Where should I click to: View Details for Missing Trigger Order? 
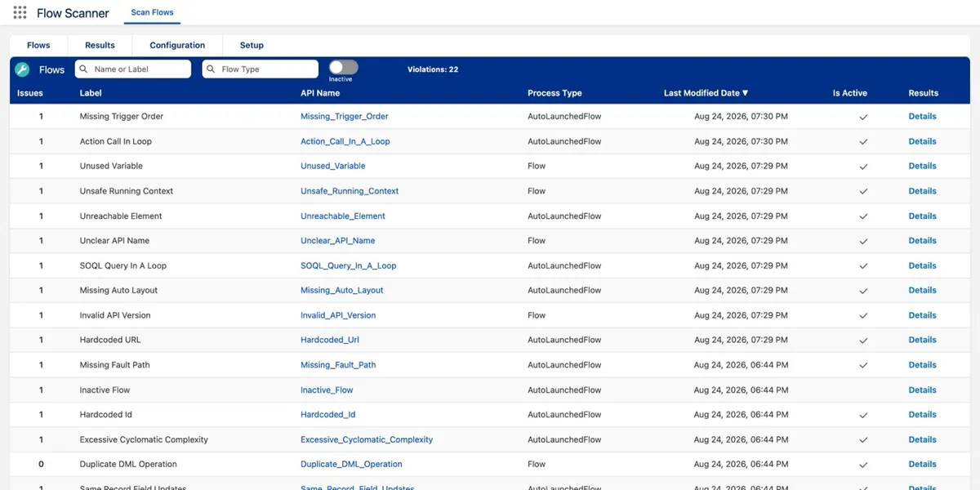923,117
